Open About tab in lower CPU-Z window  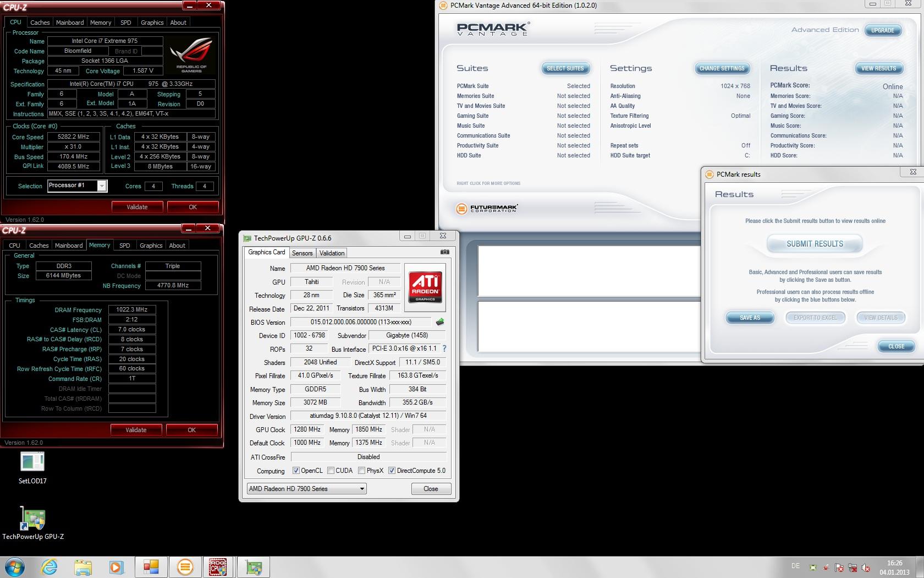tap(177, 246)
